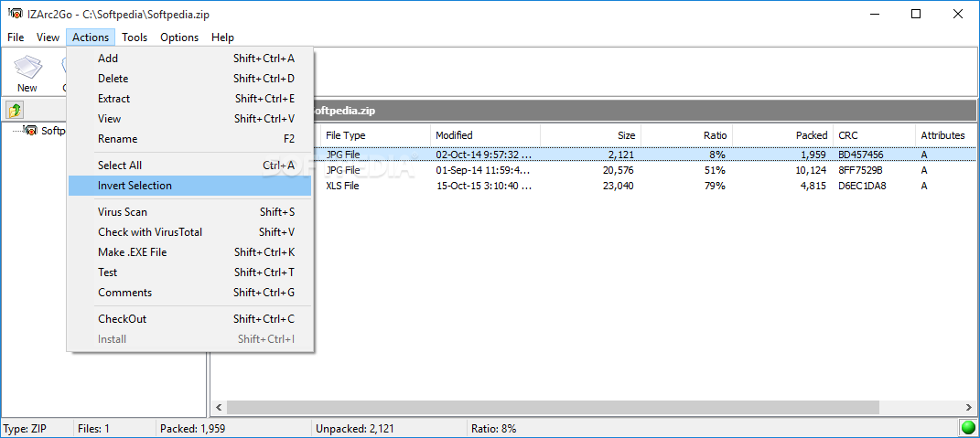
Task: Choose Comments from the Actions menu
Action: [190, 293]
